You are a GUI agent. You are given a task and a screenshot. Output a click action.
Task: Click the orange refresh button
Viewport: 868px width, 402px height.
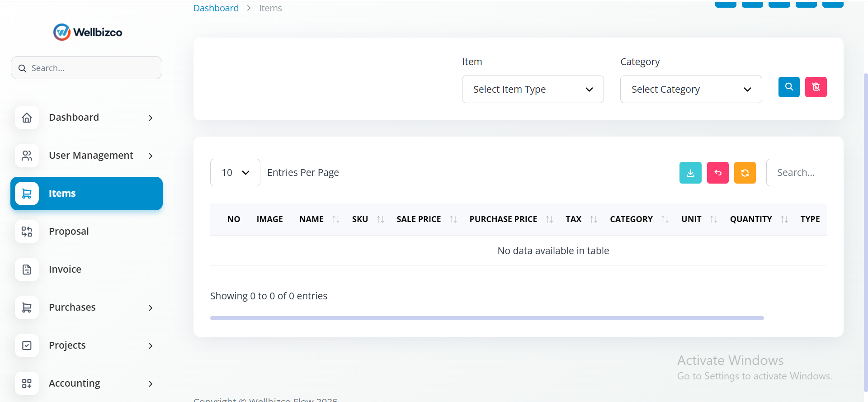point(745,173)
